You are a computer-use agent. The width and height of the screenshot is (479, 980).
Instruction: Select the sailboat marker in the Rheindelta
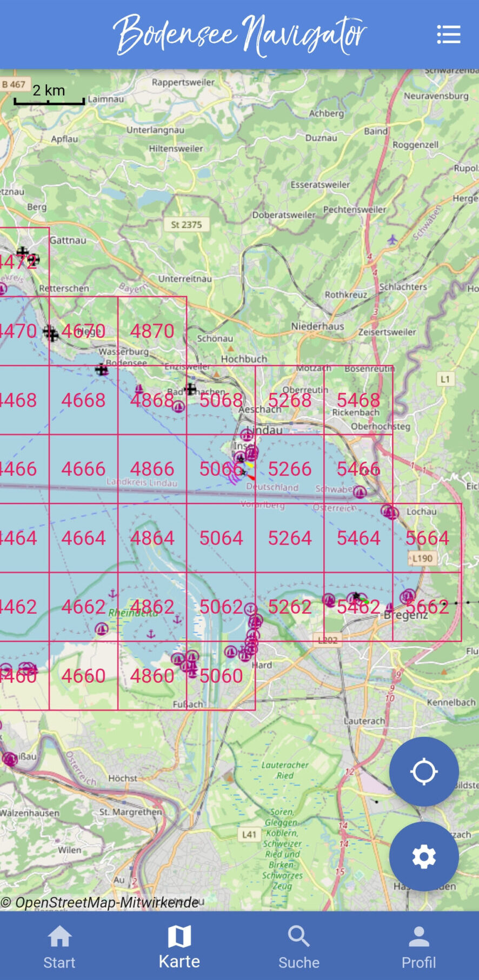101,629
